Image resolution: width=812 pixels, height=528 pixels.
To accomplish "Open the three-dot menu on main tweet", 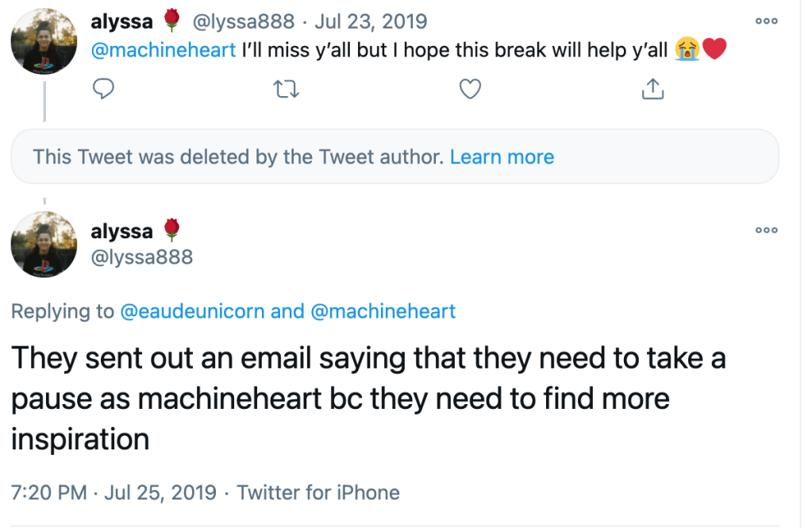I will (766, 230).
